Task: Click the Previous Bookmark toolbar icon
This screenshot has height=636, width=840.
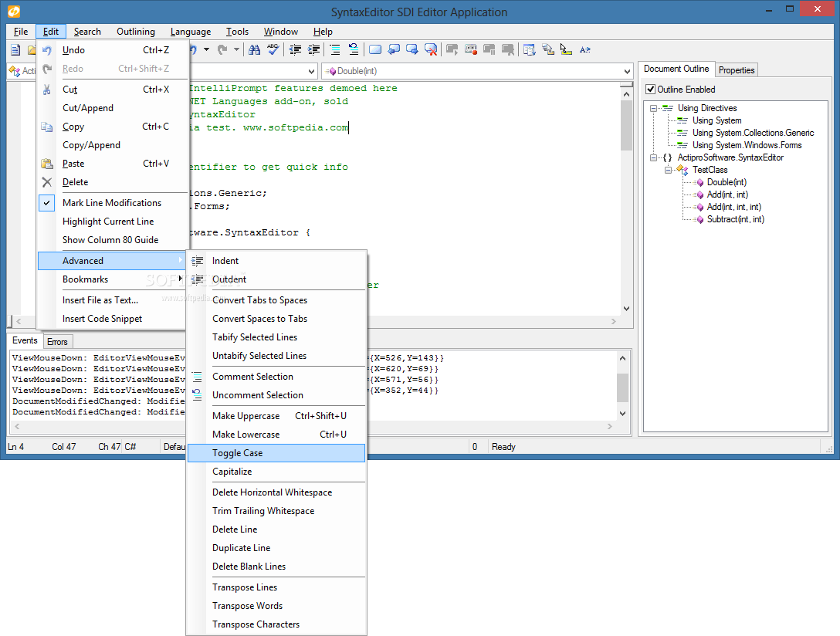Action: coord(394,50)
